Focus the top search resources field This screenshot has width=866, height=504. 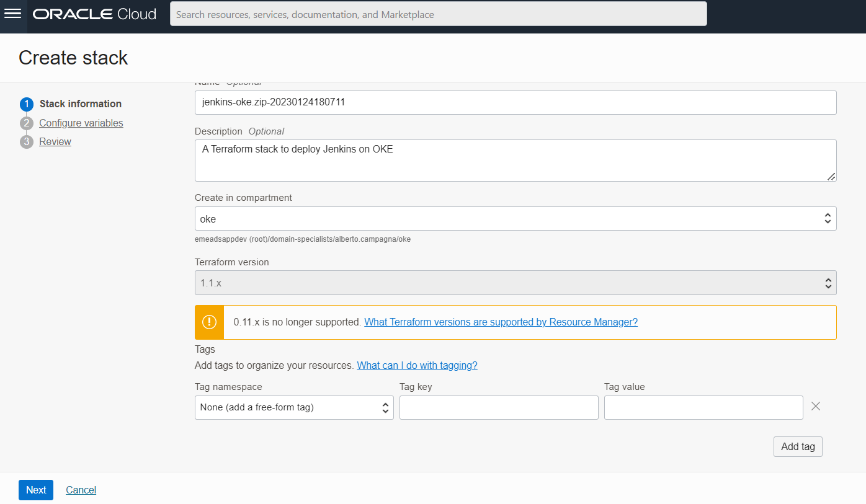(439, 14)
